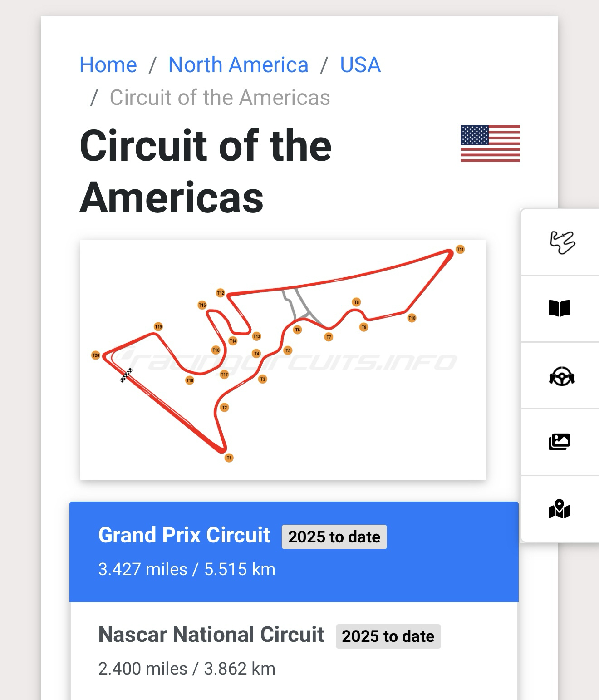
Task: Click the T10 corner marker
Action: [x=412, y=318]
